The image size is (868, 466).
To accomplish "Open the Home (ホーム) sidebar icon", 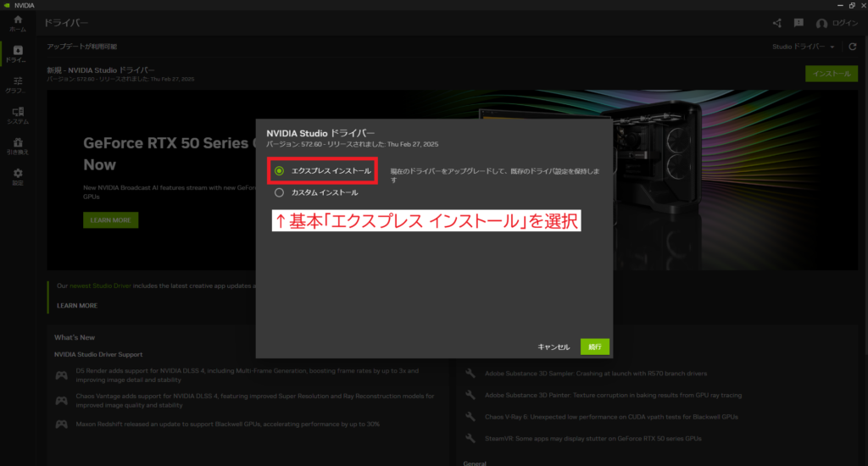I will pos(18,23).
